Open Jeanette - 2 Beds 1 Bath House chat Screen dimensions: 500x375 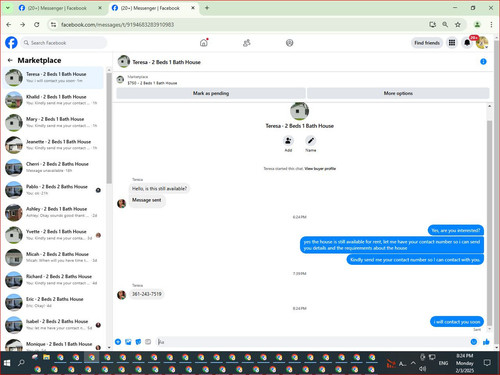(x=53, y=145)
